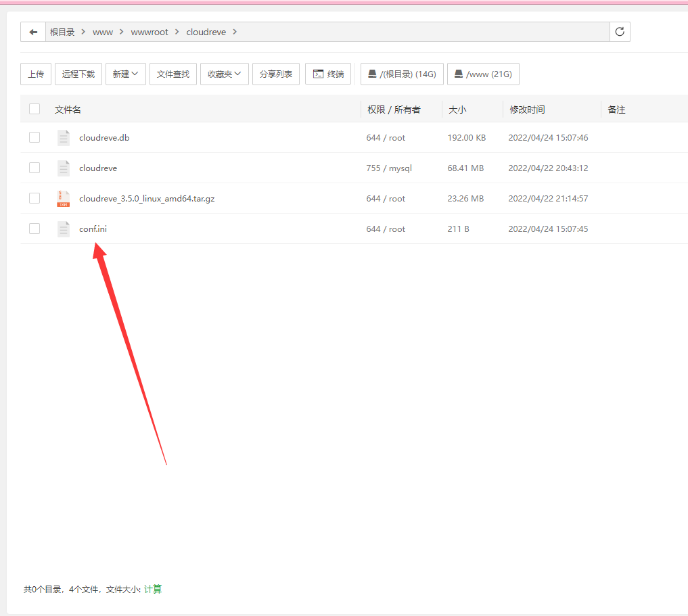Check the box for cloudreve.db
Viewport: 688px width, 616px height.
(35, 137)
